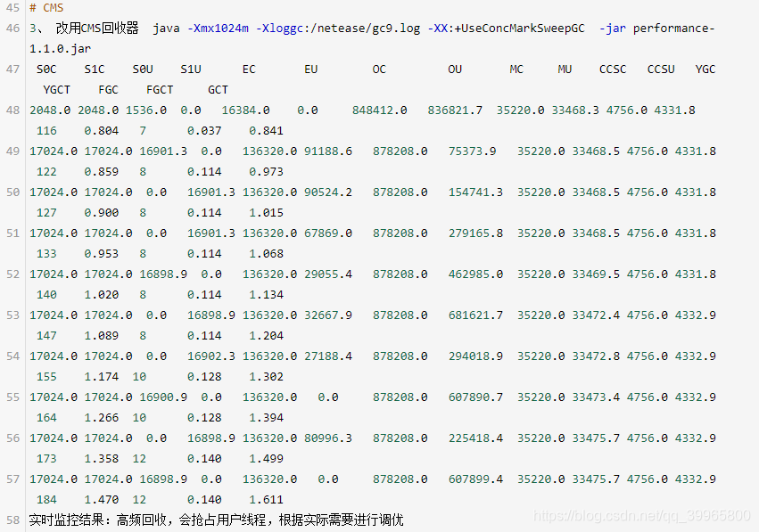Click the GCT value 1.134

267,295
